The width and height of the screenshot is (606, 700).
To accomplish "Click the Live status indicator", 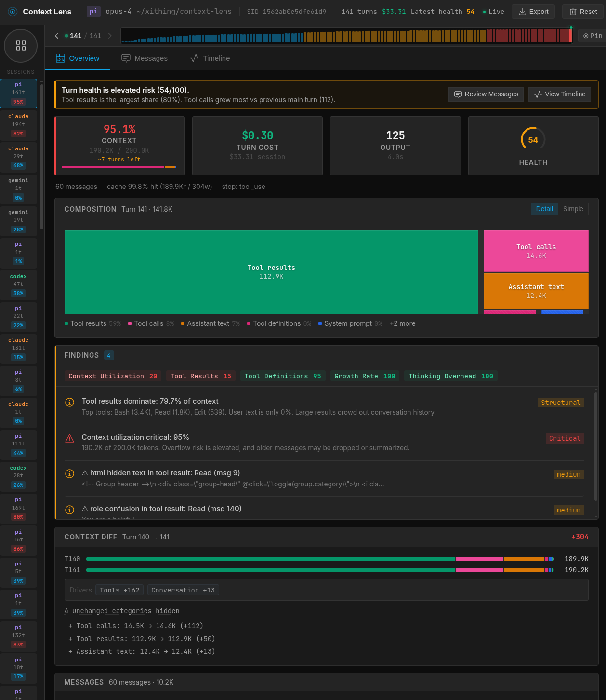I will pyautogui.click(x=493, y=12).
